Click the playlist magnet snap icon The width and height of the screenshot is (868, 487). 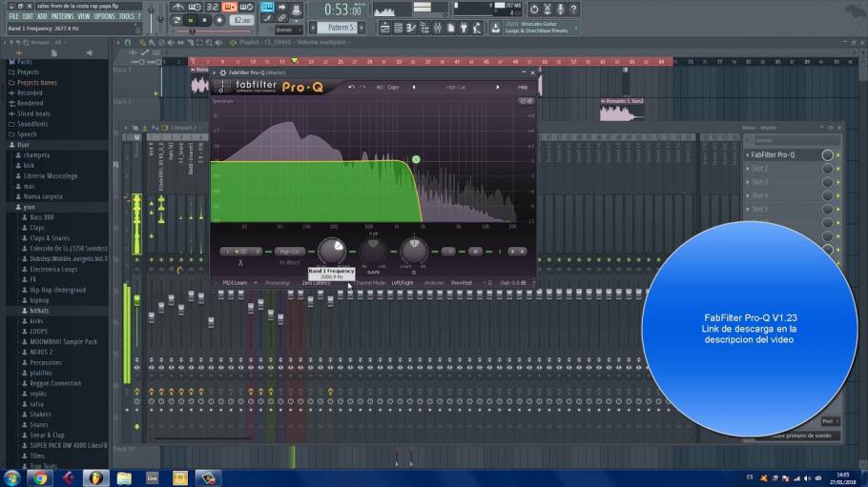click(x=128, y=42)
